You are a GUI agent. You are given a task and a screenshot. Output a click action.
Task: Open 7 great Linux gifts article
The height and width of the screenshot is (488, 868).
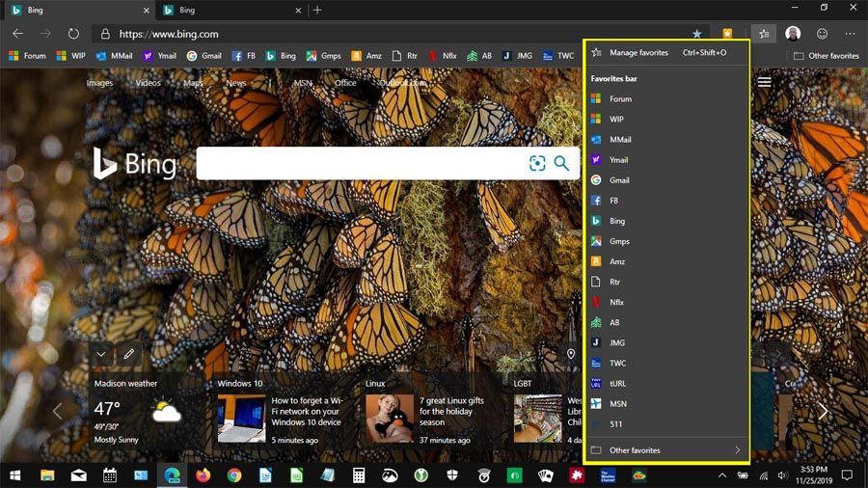click(451, 411)
